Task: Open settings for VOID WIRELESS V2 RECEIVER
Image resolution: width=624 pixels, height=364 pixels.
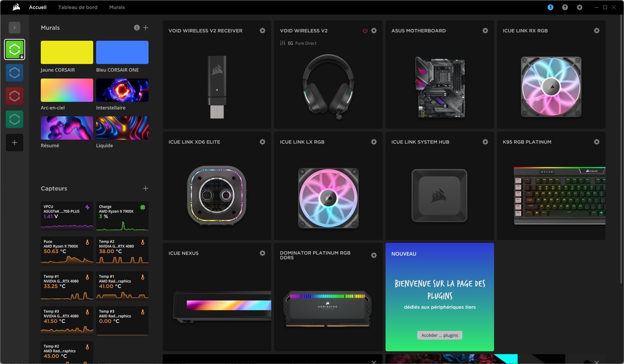Action: pyautogui.click(x=262, y=31)
